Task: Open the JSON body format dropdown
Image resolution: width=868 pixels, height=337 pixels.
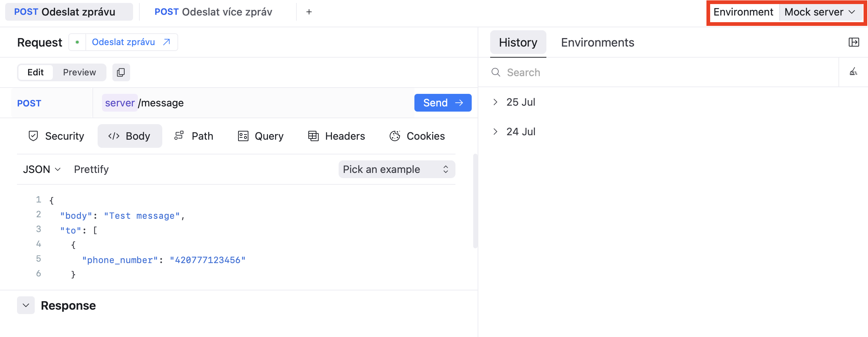Action: coord(41,169)
